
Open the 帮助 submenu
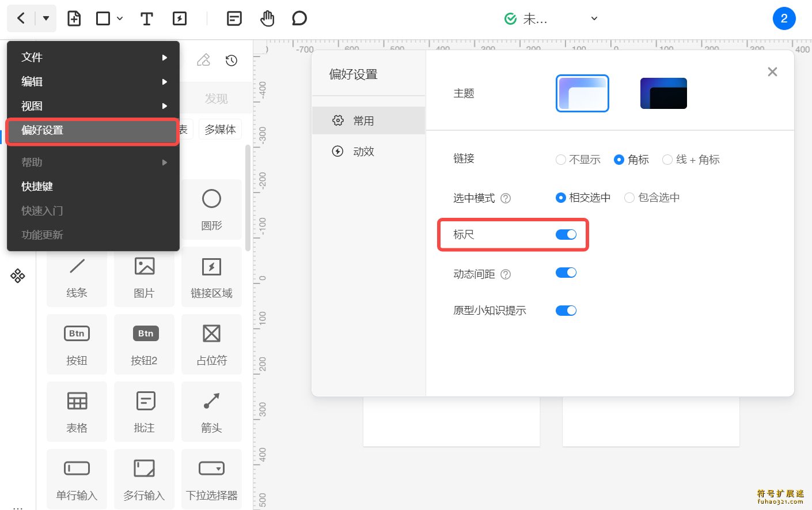tap(93, 163)
